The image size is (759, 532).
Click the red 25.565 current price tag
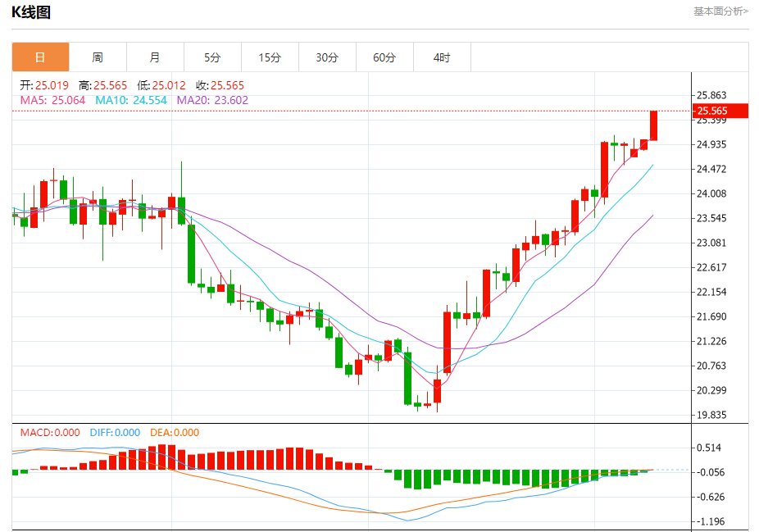pyautogui.click(x=720, y=111)
